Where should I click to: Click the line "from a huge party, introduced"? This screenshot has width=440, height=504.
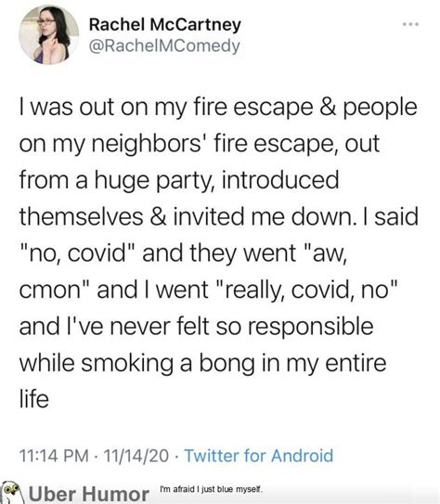[179, 181]
